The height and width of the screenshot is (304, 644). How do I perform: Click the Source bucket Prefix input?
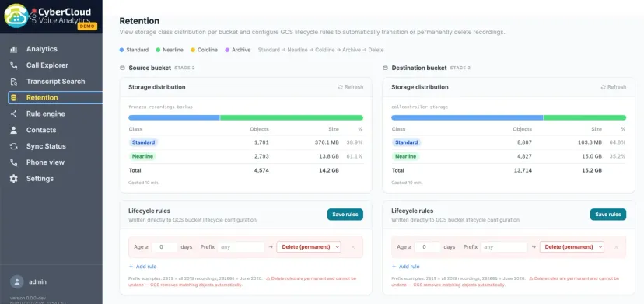pyautogui.click(x=241, y=247)
